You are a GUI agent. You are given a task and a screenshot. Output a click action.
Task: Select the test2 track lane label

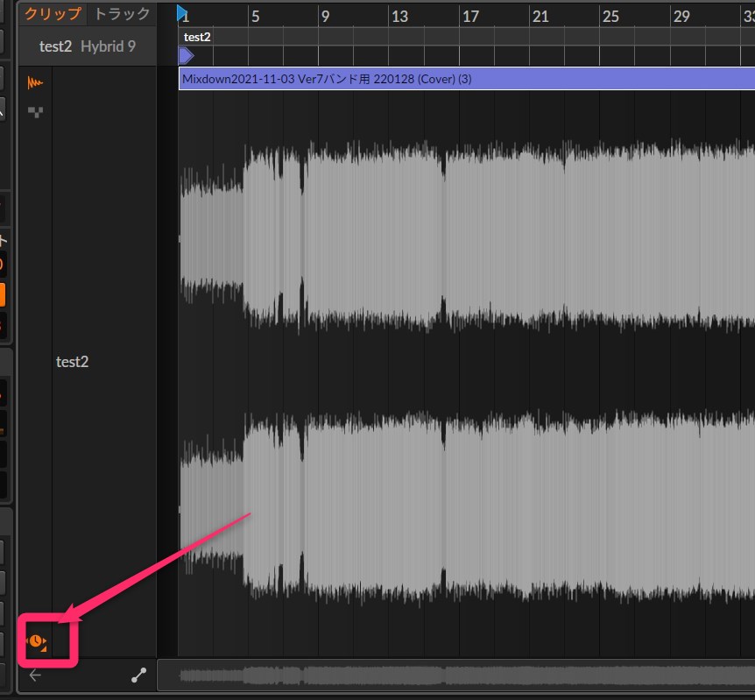click(73, 362)
